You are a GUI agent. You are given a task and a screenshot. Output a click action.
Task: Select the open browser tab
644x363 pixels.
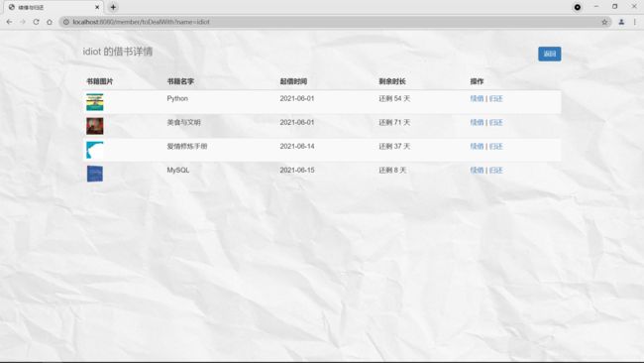pyautogui.click(x=54, y=7)
